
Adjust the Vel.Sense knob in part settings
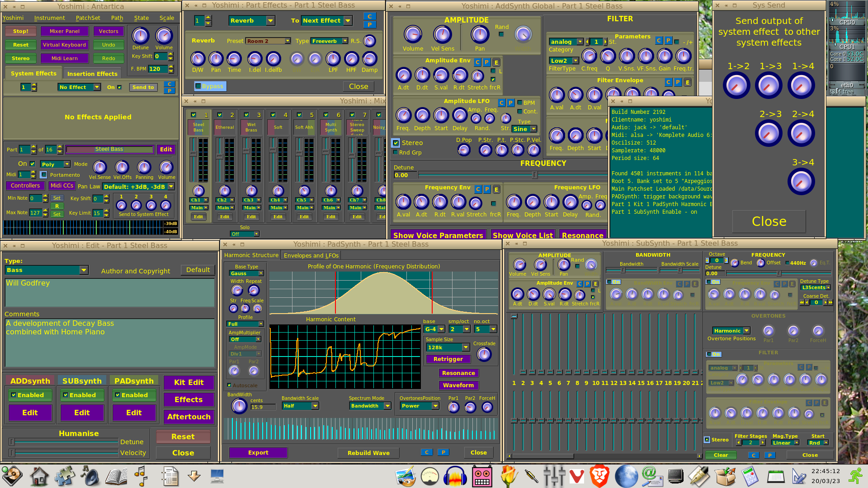click(x=99, y=167)
